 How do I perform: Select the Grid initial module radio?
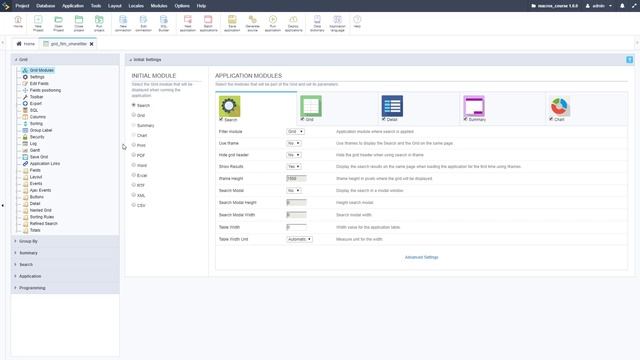(133, 115)
